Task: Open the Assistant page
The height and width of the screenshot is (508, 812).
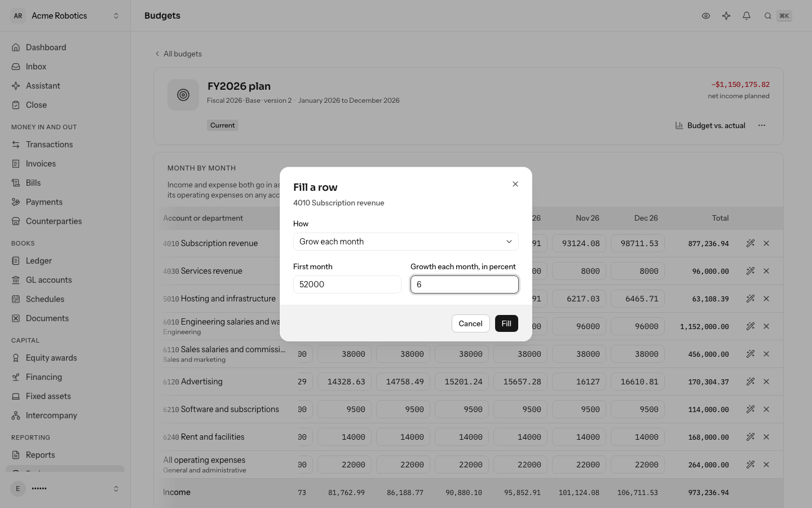Action: tap(65, 86)
